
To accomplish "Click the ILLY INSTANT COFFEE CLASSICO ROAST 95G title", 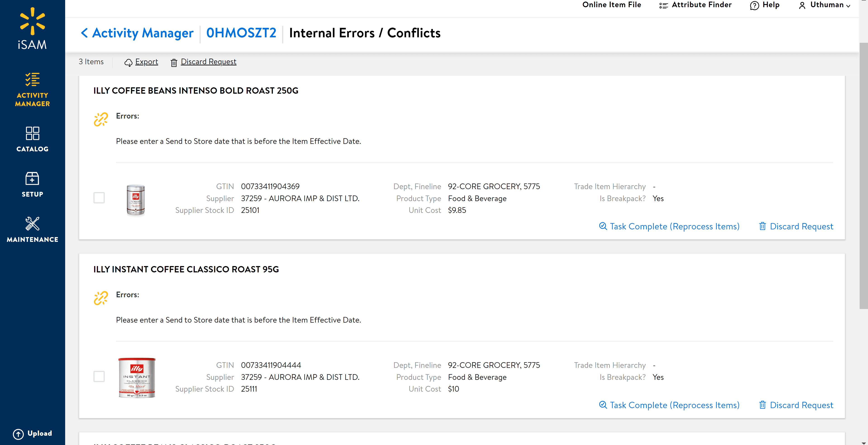I will [186, 269].
